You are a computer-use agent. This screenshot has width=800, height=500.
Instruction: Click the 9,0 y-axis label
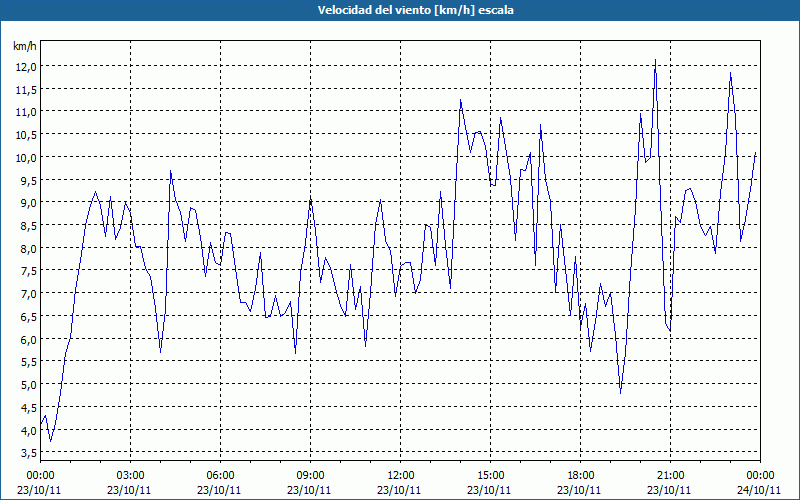(28, 203)
